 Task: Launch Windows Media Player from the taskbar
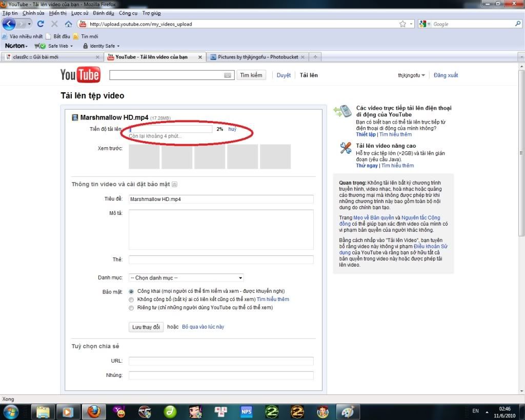(67, 412)
